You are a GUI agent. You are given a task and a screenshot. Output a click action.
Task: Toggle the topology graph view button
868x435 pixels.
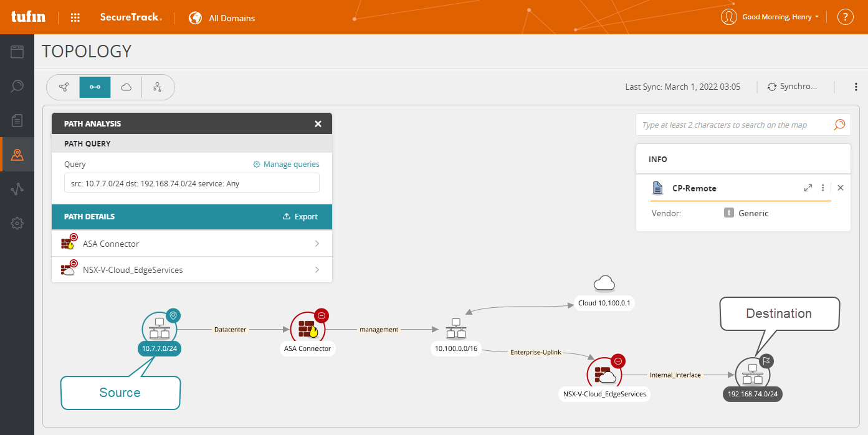pyautogui.click(x=64, y=87)
